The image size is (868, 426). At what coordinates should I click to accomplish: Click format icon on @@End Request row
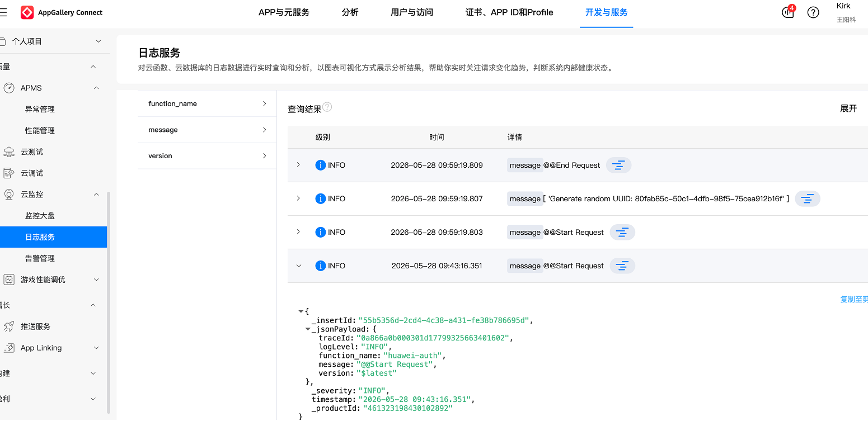click(x=618, y=165)
